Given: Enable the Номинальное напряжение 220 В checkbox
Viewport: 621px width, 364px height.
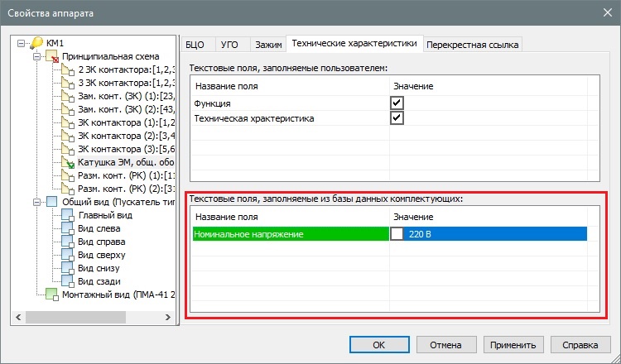Looking at the screenshot, I should (x=397, y=234).
